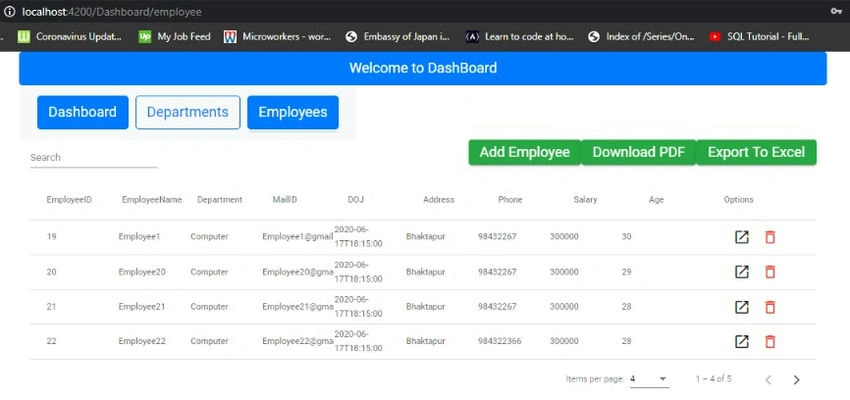Go to next page of employees
Image resolution: width=850 pixels, height=400 pixels.
[x=796, y=380]
